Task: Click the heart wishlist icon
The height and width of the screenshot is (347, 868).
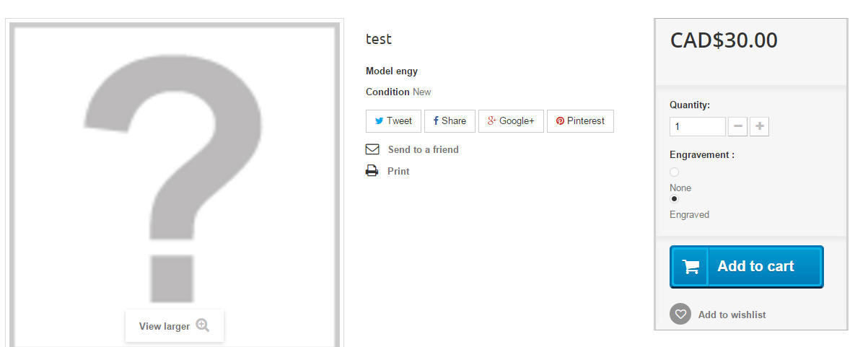Action: 680,314
